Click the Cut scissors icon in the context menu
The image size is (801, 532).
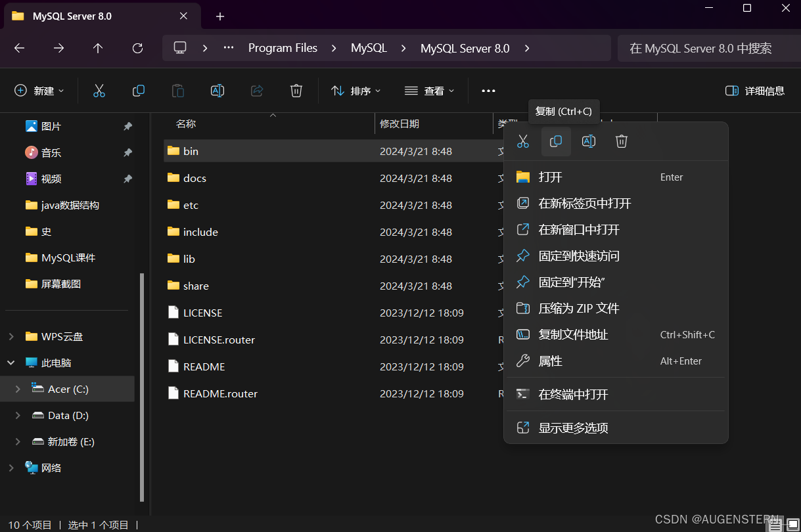[x=523, y=141]
